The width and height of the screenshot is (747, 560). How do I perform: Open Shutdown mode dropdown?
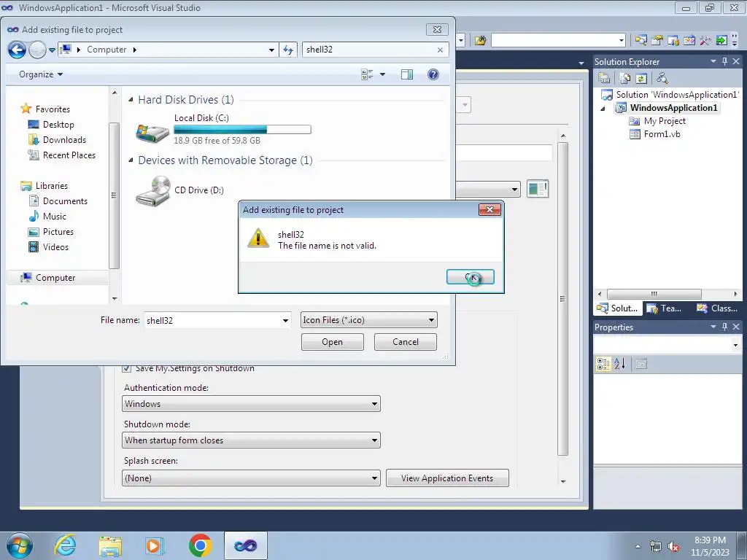[251, 440]
